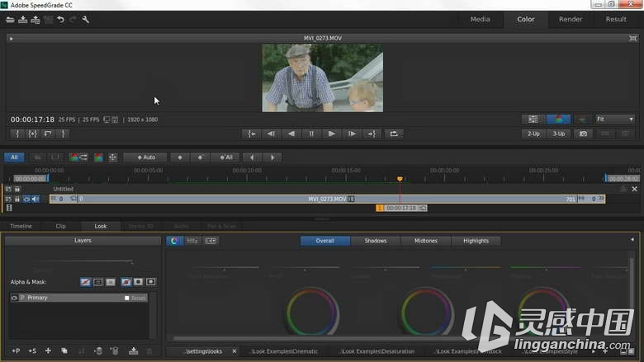Click the analysis tools display icon
Image resolution: width=644 pixels, height=362 pixels.
tap(533, 120)
